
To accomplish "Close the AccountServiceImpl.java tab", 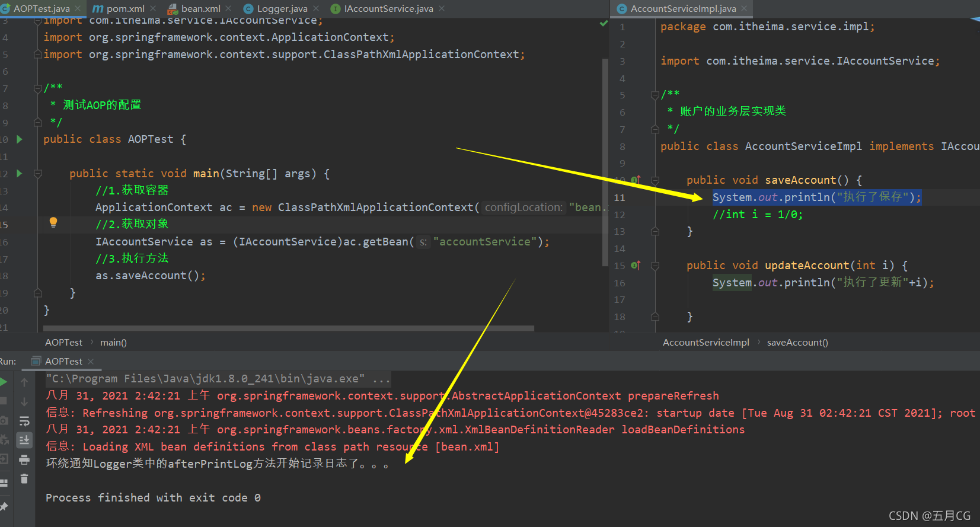I will (745, 9).
